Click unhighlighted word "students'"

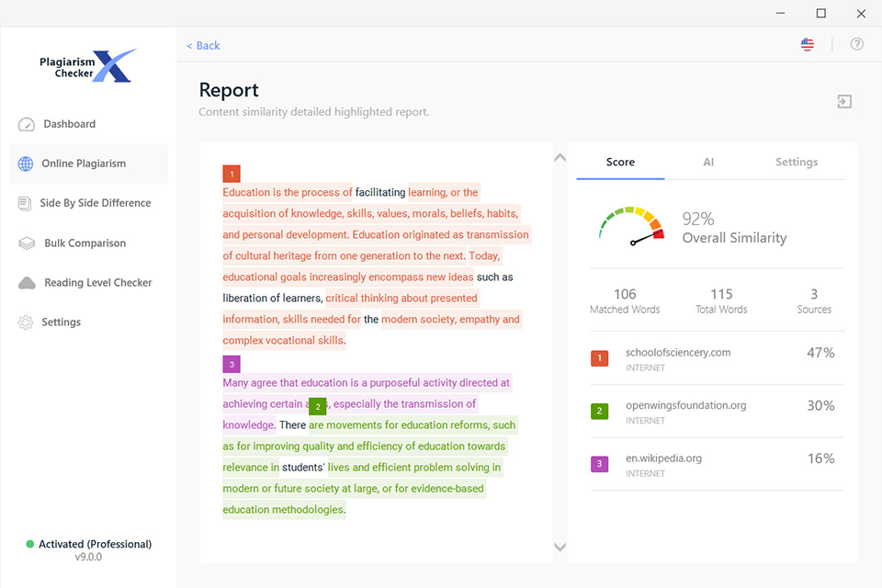(x=304, y=468)
